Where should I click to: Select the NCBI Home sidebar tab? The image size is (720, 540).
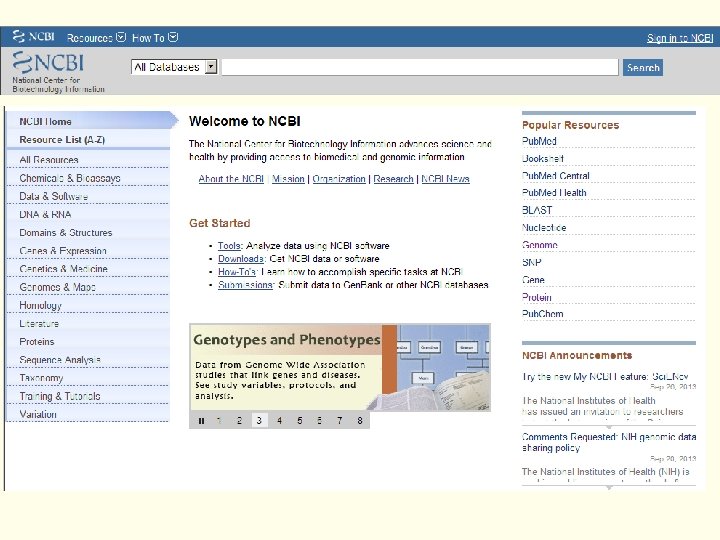(90, 121)
